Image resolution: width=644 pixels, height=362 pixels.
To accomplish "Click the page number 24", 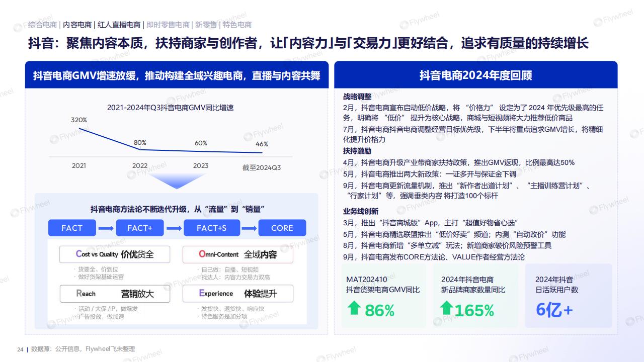I will (20, 349).
